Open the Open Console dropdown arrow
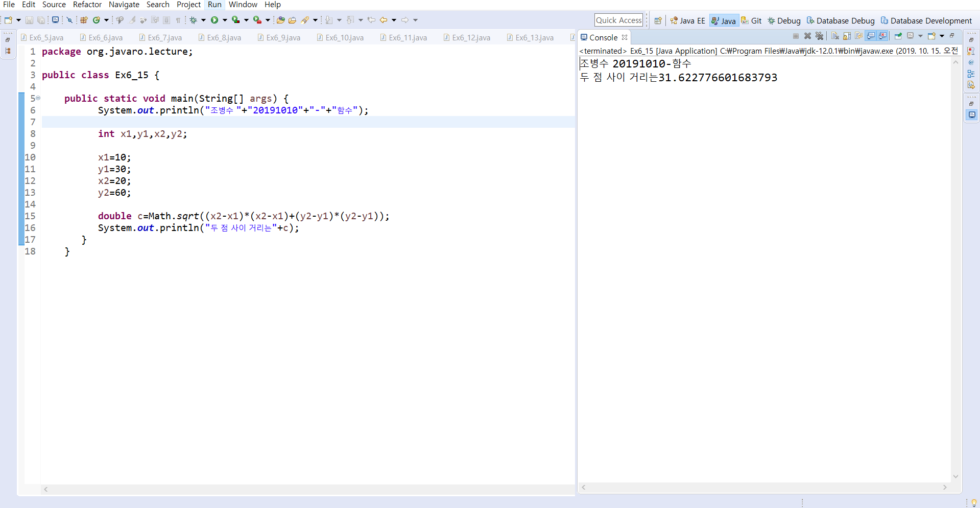 (942, 36)
